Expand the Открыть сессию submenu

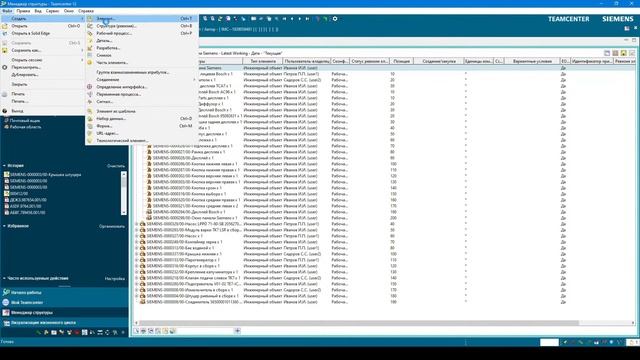pyautogui.click(x=42, y=60)
